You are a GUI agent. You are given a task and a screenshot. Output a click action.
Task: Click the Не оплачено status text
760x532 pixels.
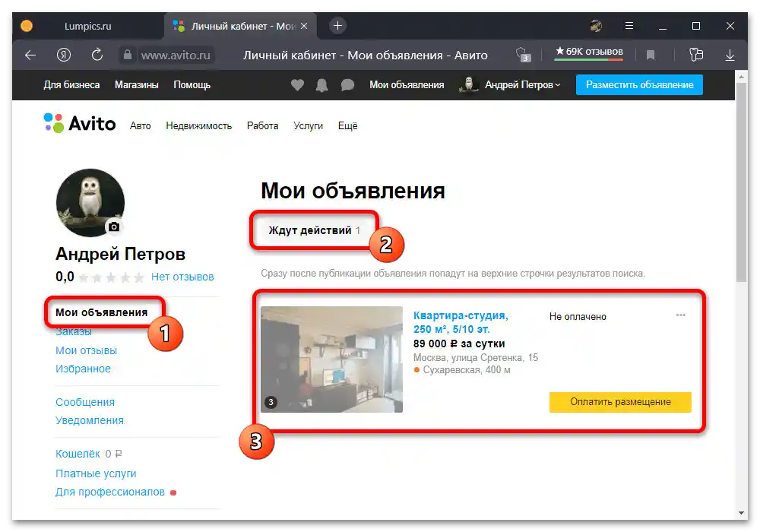tap(578, 317)
